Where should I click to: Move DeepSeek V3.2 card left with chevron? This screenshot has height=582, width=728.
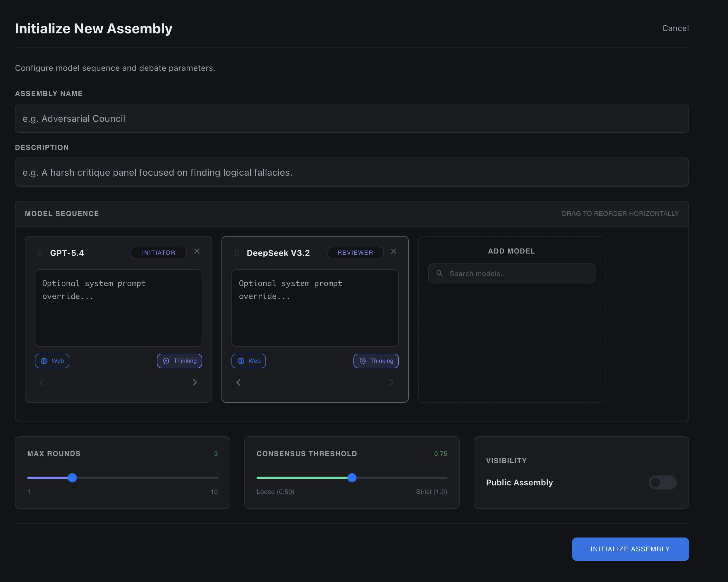click(x=238, y=382)
